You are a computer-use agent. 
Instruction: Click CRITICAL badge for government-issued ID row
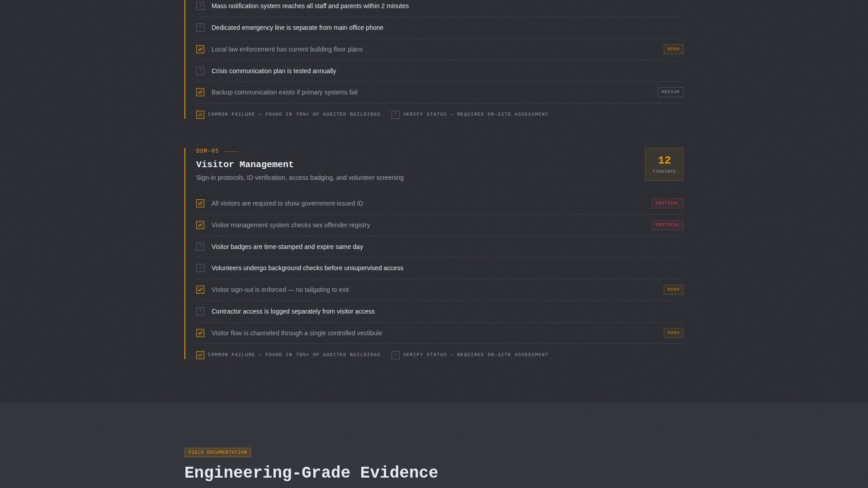(667, 203)
